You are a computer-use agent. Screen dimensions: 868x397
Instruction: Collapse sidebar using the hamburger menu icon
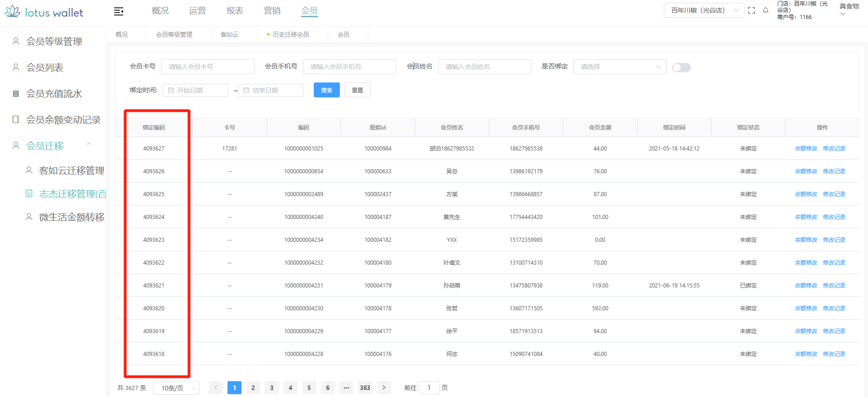pyautogui.click(x=119, y=11)
